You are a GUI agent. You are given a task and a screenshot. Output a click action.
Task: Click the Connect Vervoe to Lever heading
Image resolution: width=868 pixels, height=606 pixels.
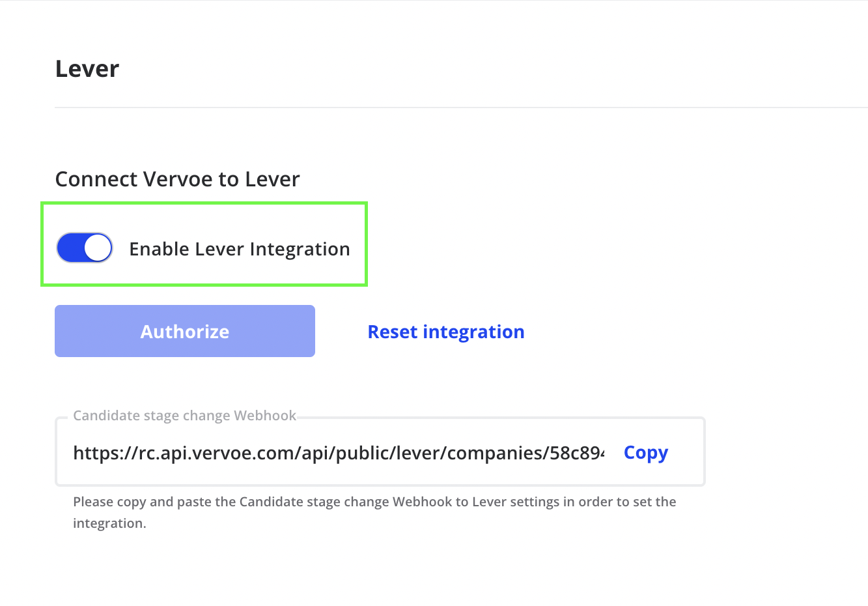178,179
